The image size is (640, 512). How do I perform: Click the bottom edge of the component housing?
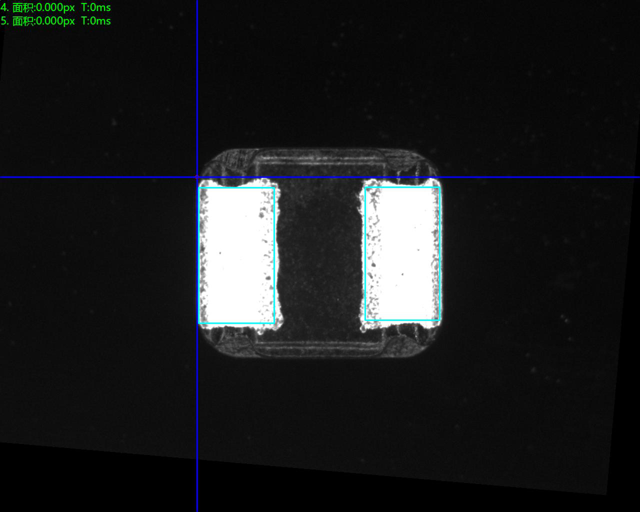click(319, 356)
